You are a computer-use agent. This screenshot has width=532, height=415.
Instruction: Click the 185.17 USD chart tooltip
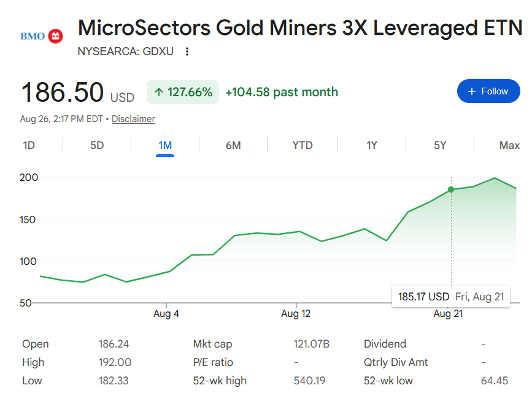point(451,297)
